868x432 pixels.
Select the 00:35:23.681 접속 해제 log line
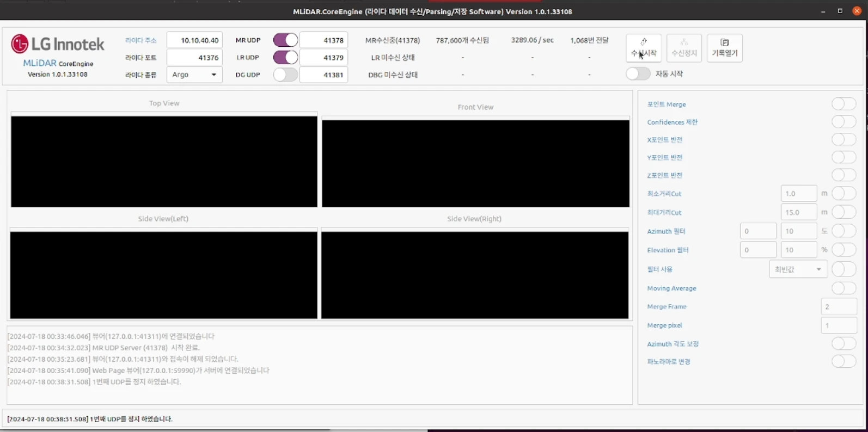[x=123, y=359]
